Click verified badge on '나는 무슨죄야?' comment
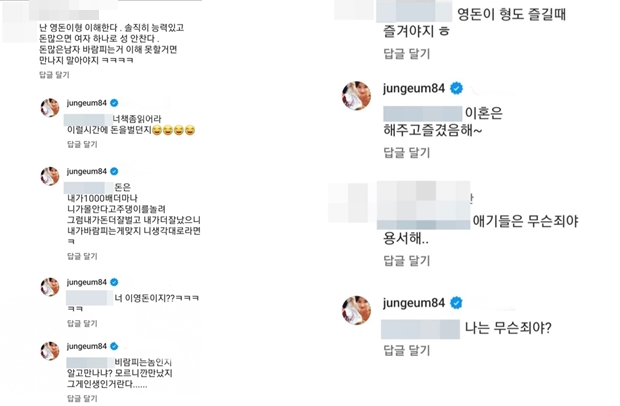Image resolution: width=620 pixels, height=406 pixels. 457,303
